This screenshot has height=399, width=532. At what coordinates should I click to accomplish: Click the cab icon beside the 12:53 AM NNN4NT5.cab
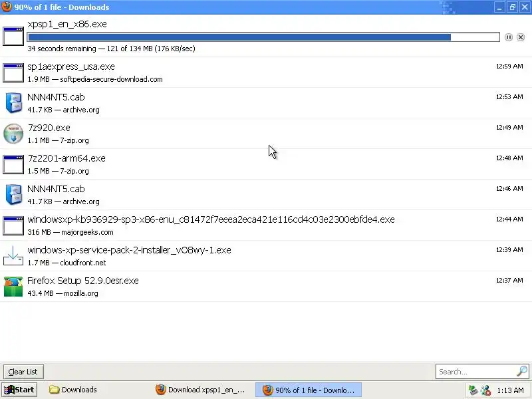pyautogui.click(x=13, y=103)
